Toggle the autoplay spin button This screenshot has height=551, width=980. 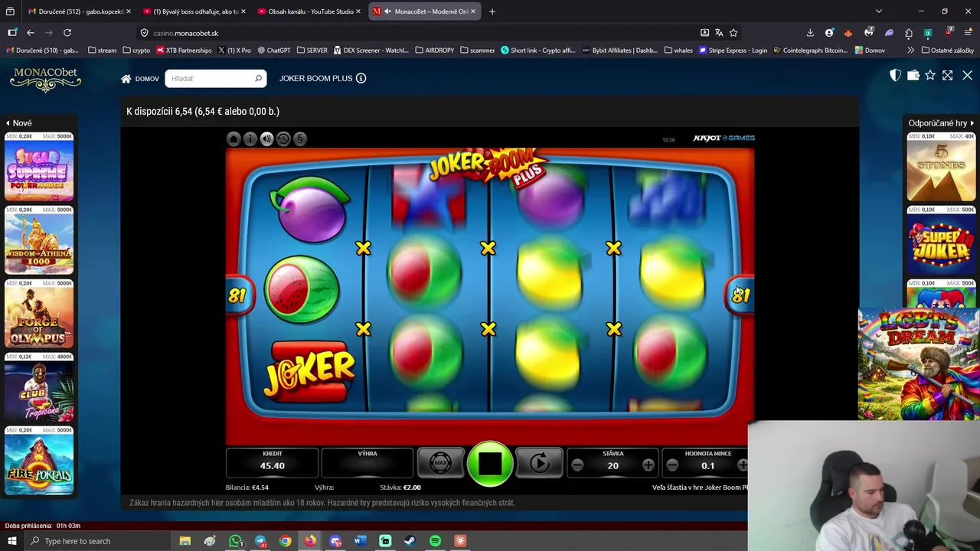point(539,463)
